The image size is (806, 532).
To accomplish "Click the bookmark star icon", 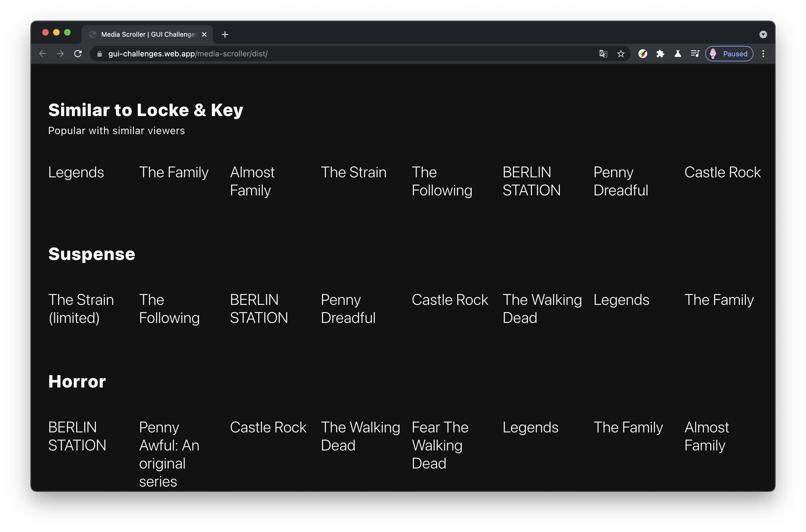I will [x=620, y=54].
